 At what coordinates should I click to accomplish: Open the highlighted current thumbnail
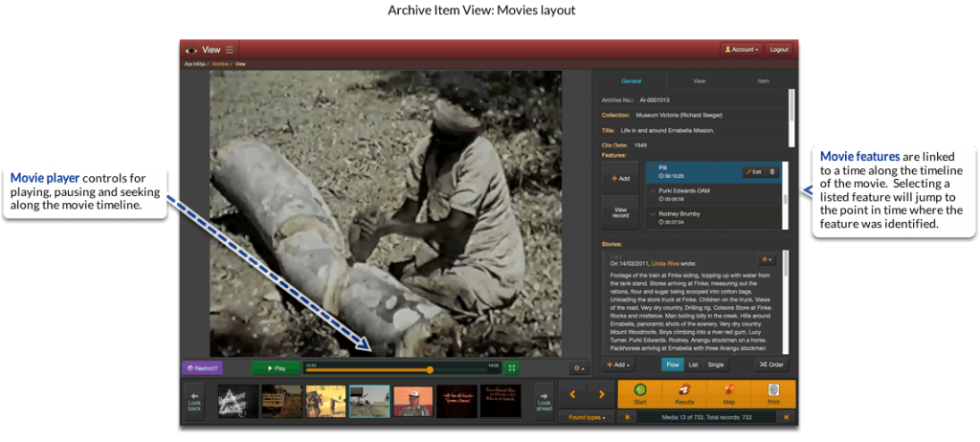[369, 402]
